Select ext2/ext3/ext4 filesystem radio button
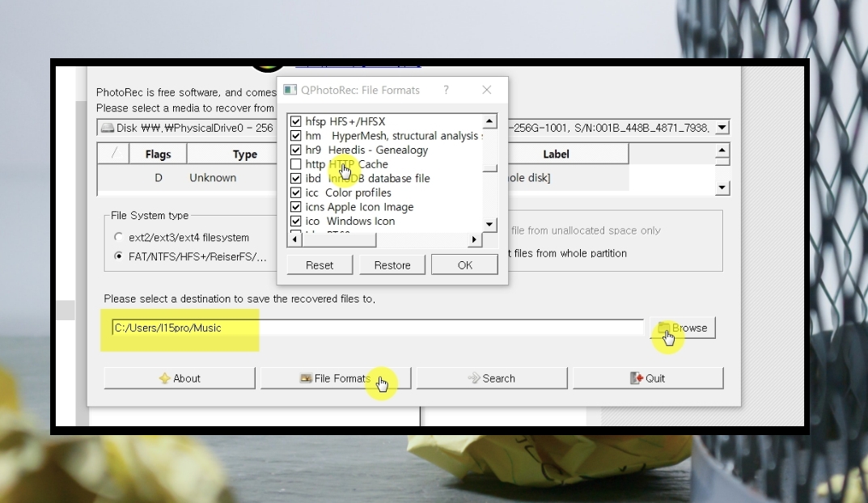The width and height of the screenshot is (868, 503). click(118, 237)
